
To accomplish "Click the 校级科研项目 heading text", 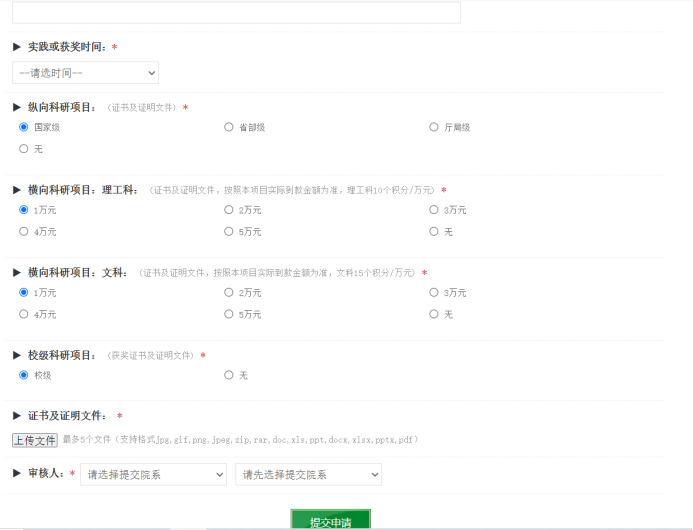I will [x=62, y=355].
